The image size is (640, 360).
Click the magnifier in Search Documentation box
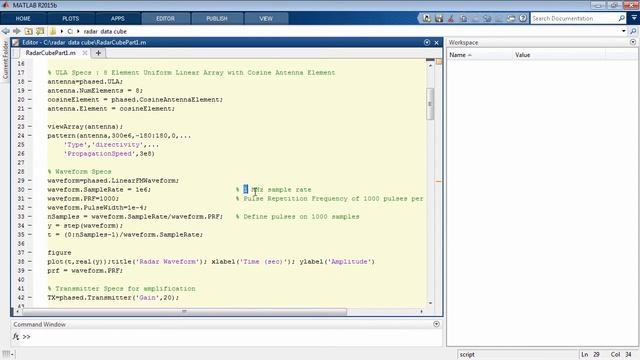(x=621, y=18)
